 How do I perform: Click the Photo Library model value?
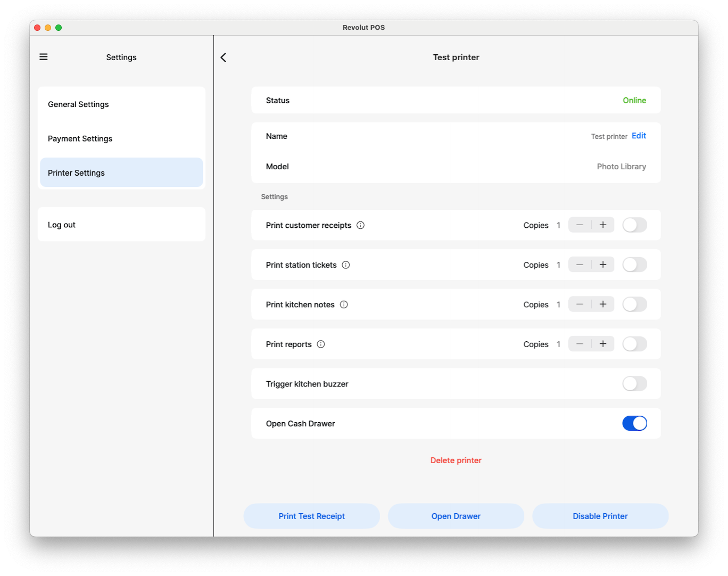622,167
